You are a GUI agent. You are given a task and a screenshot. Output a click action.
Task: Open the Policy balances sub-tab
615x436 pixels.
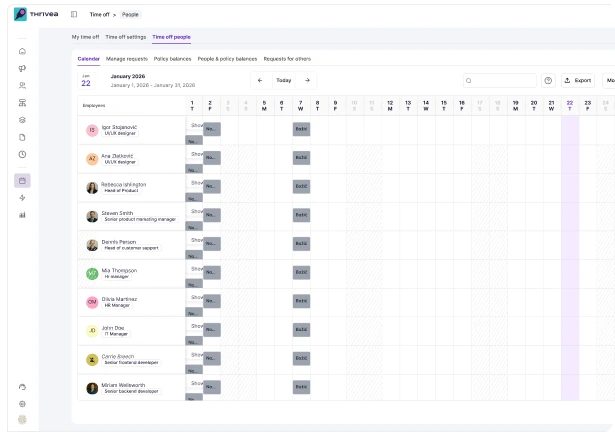click(173, 59)
